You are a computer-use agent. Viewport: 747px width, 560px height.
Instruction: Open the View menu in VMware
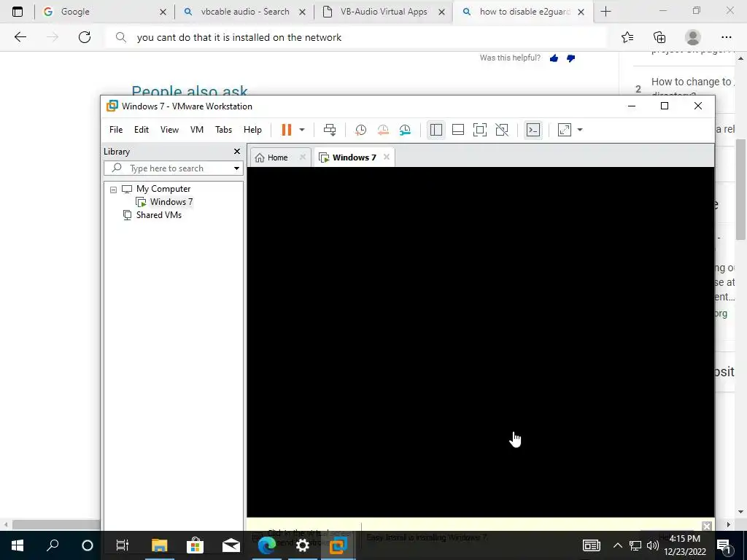[x=169, y=130]
